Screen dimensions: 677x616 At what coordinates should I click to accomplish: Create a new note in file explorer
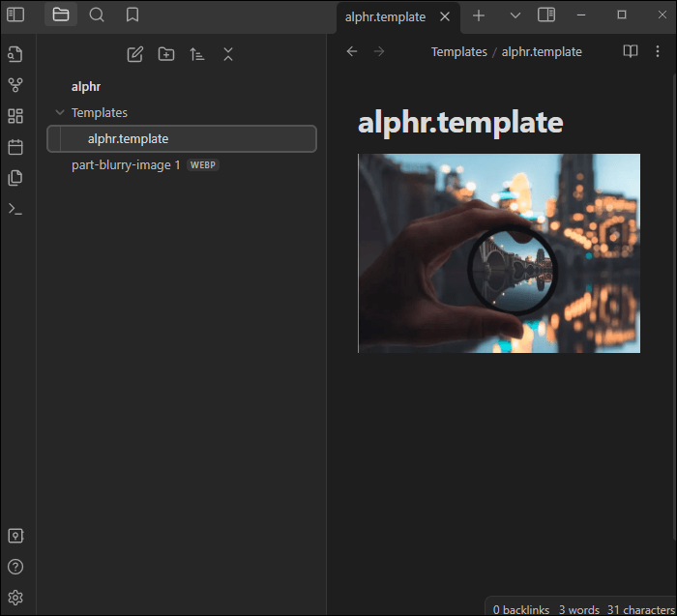pos(135,54)
